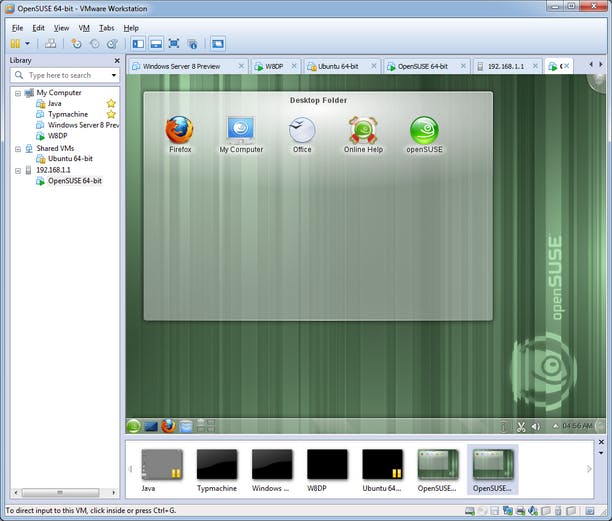612x521 pixels.
Task: Click the openSUSE Kickoff launcher in panel
Action: (x=133, y=426)
